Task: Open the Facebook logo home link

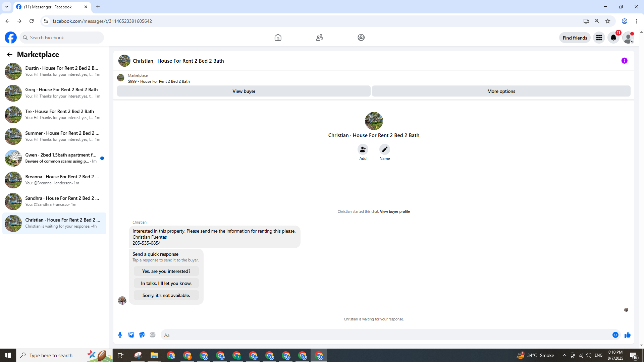Action: point(11,38)
